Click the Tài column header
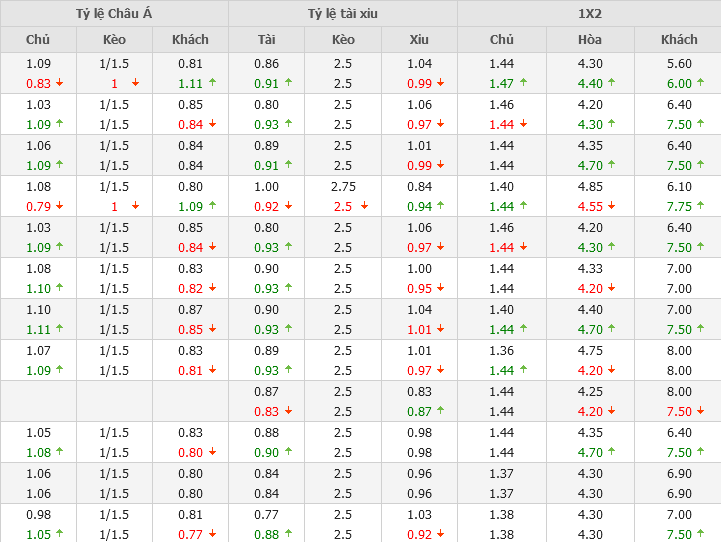The width and height of the screenshot is (721, 542). [266, 40]
